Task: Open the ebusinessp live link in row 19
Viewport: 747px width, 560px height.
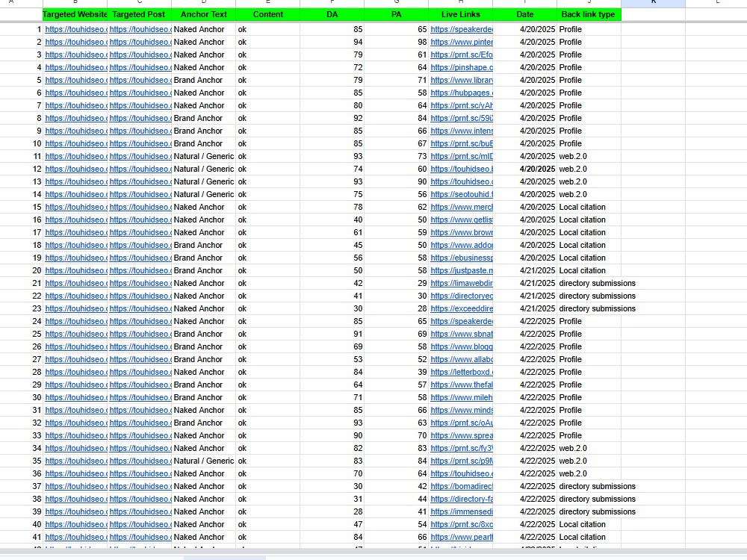Action: pos(462,258)
